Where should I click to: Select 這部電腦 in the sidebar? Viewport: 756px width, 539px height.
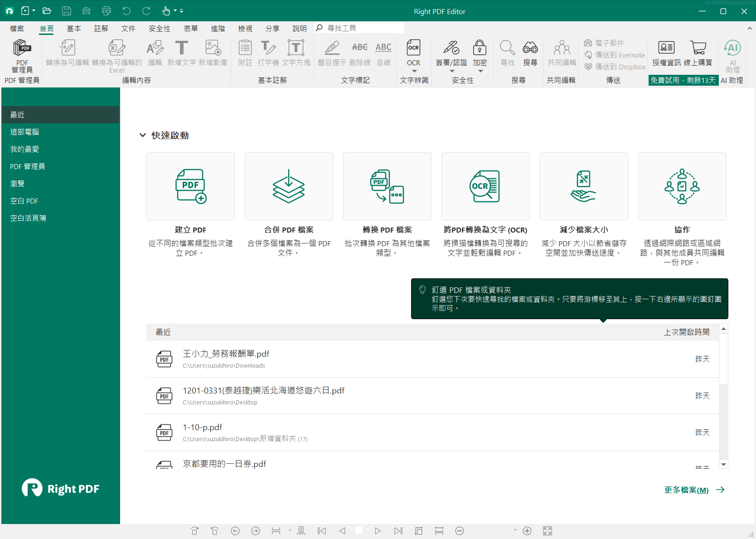coord(25,132)
